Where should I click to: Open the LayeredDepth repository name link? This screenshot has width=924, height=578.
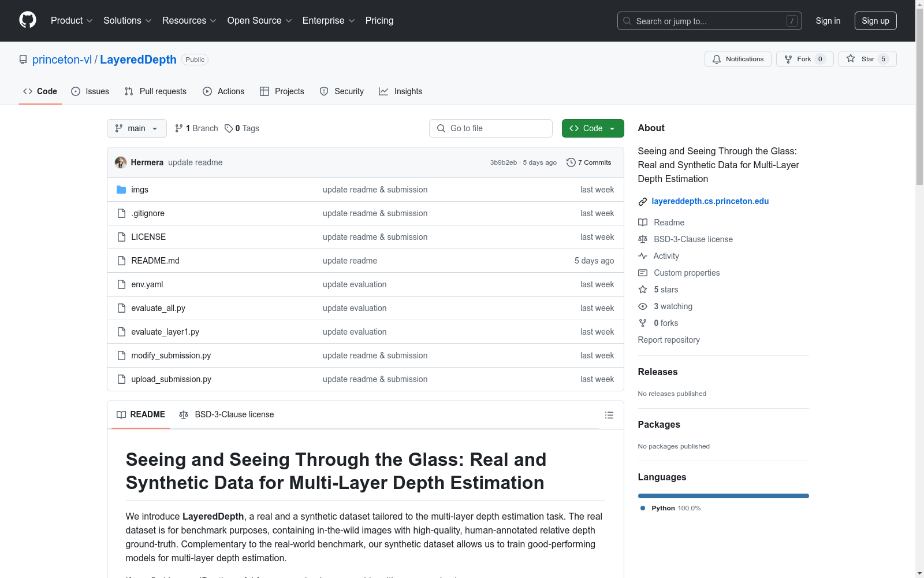click(138, 60)
